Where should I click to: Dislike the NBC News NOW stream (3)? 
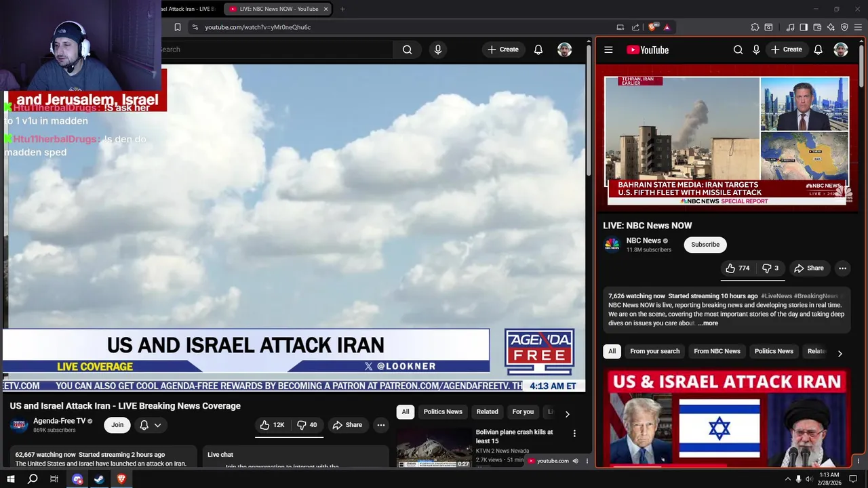(770, 268)
